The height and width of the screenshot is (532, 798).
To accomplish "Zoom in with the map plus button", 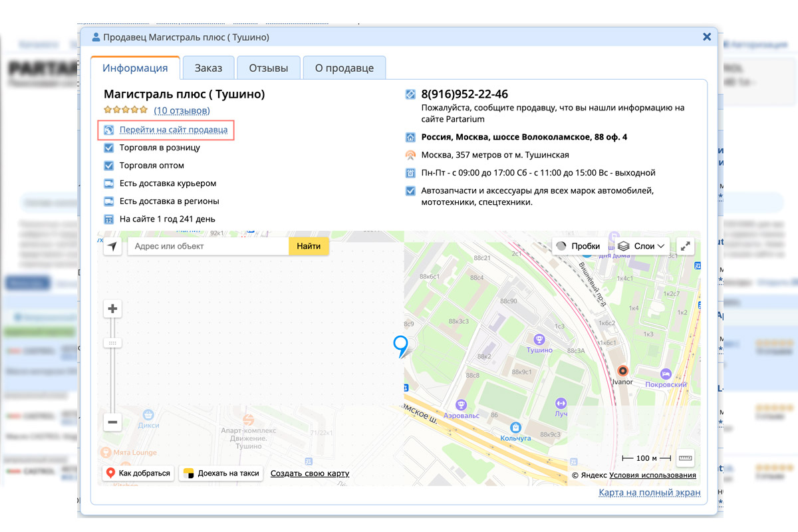I will coord(112,309).
